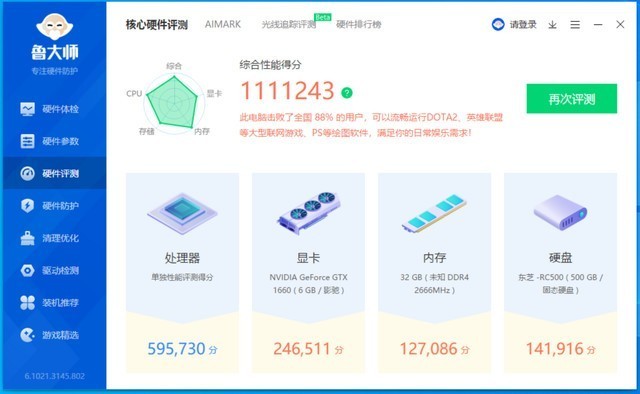Open 驱动检测 in the sidebar
The image size is (640, 394).
(x=54, y=270)
